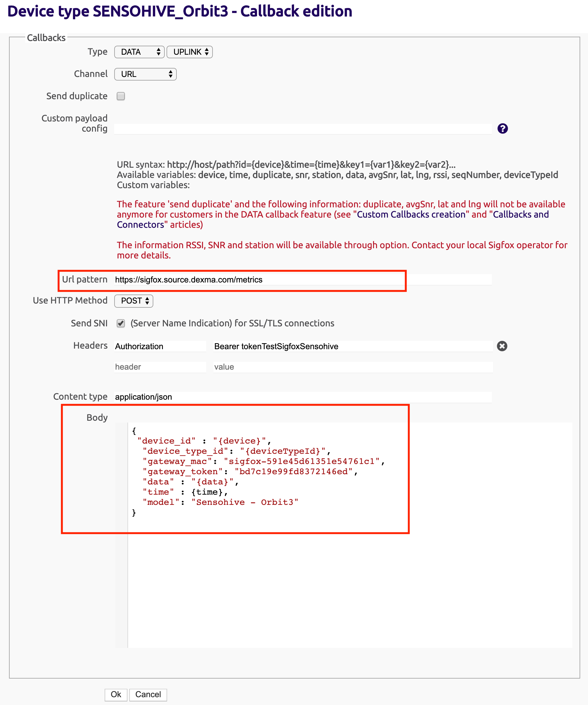588x705 pixels.
Task: Remove the Authorization header with the X icon
Action: pos(502,346)
